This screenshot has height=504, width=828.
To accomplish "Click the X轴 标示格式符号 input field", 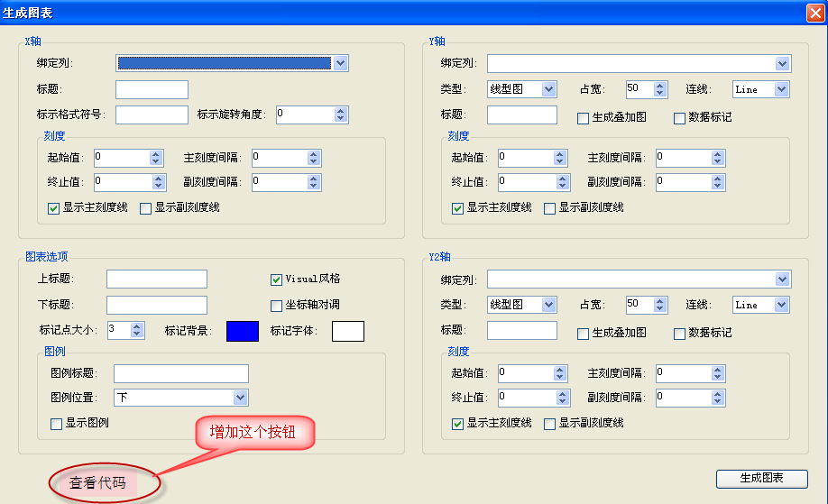I will point(152,115).
